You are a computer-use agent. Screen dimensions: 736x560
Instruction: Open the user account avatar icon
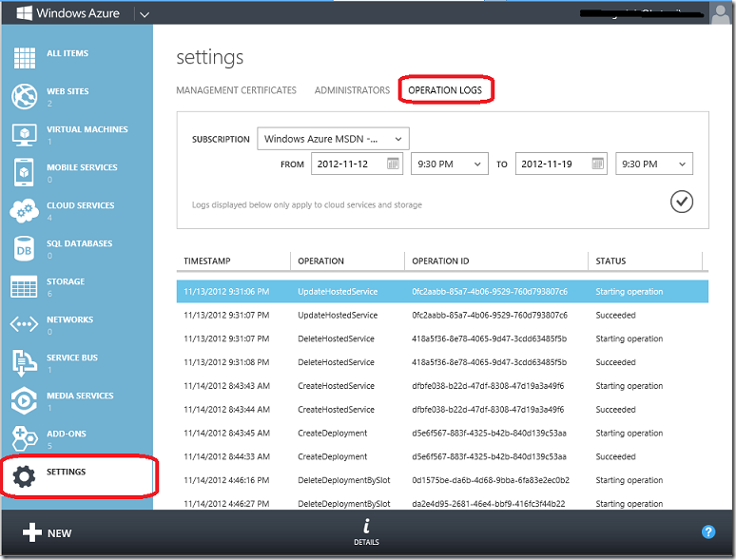point(721,13)
